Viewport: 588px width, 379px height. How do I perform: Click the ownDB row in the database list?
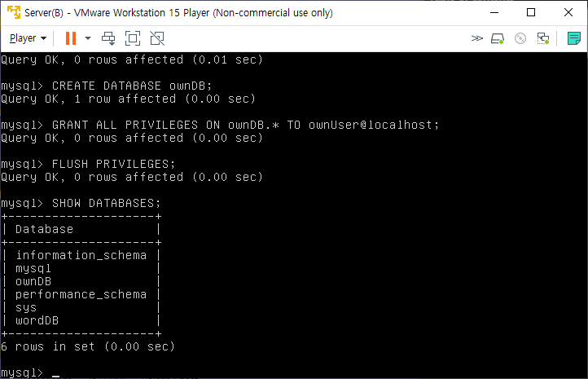(33, 281)
